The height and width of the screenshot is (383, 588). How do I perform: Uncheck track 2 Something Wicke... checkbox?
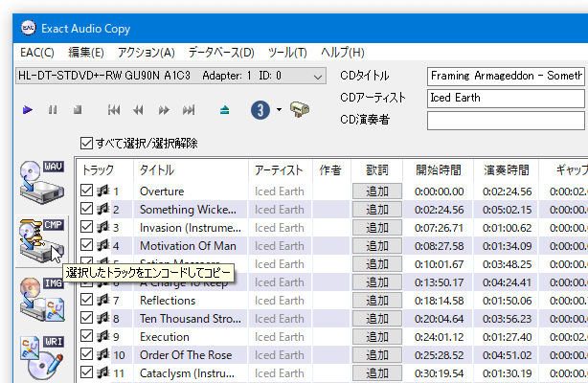tap(86, 209)
